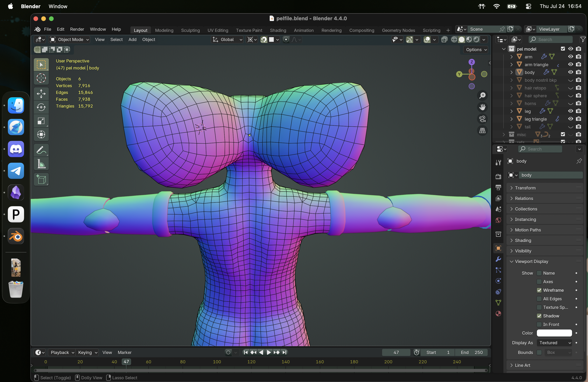Activate the Annotate pencil tool
This screenshot has width=588, height=382.
[x=41, y=150]
